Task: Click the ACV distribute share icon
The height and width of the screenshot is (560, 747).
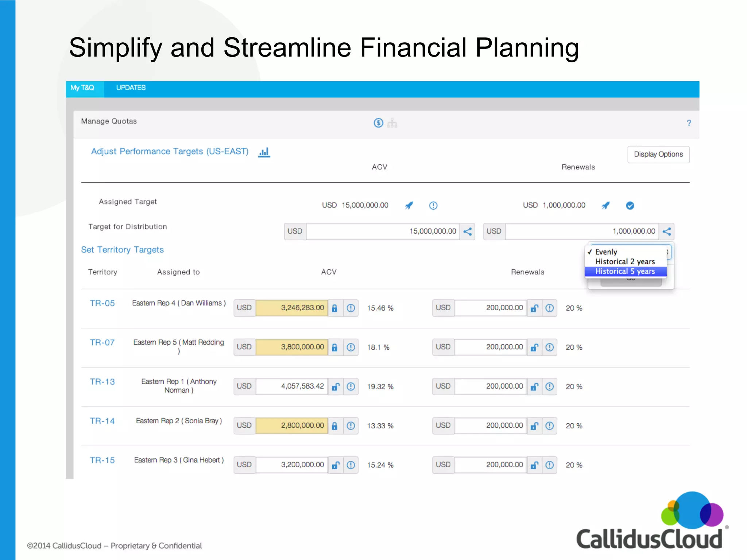Action: point(467,232)
